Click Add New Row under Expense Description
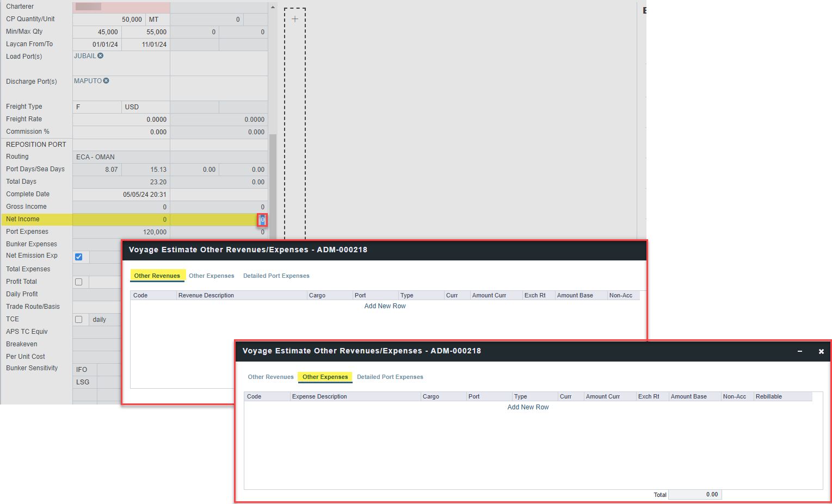 click(x=528, y=407)
